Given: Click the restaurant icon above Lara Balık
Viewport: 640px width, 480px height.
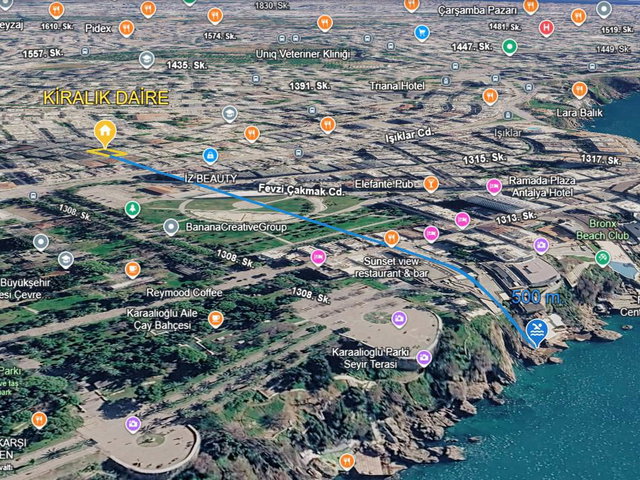Looking at the screenshot, I should [580, 90].
